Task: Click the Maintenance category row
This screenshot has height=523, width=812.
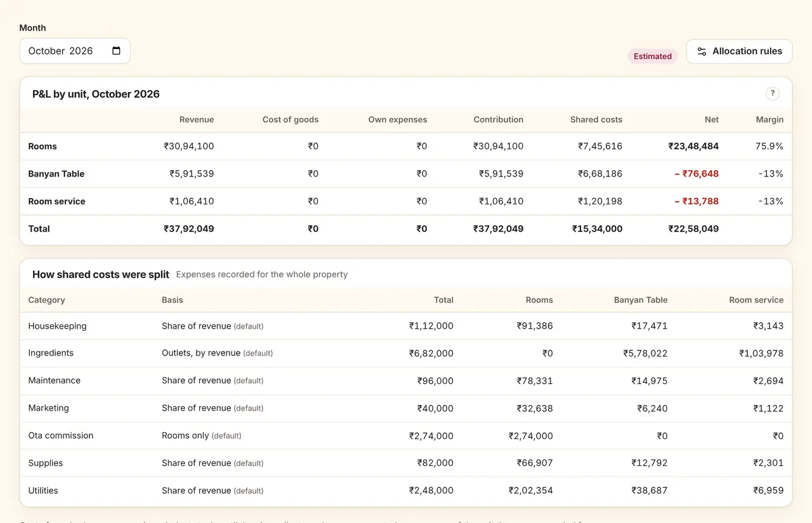Action: 406,381
